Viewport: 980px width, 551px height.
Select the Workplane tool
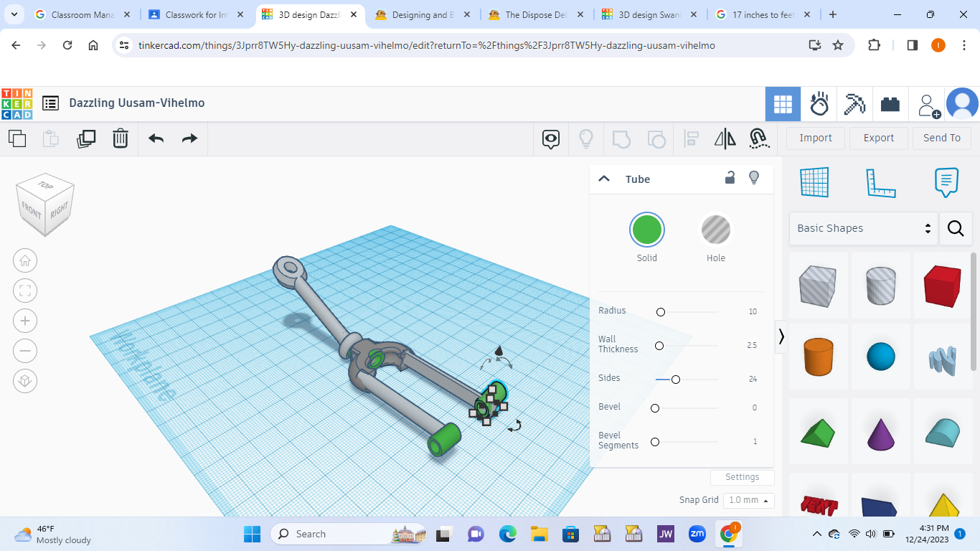click(x=814, y=182)
